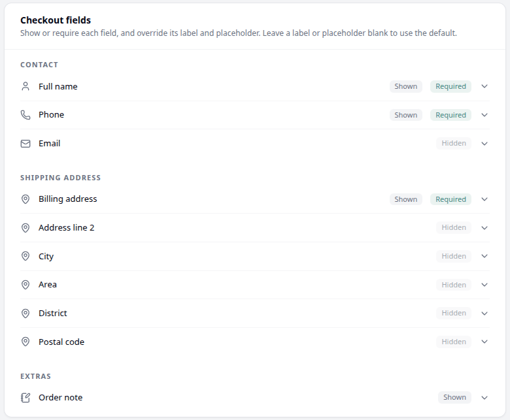Click the Required badge on Full name
Image resolution: width=510 pixels, height=420 pixels.
[450, 86]
